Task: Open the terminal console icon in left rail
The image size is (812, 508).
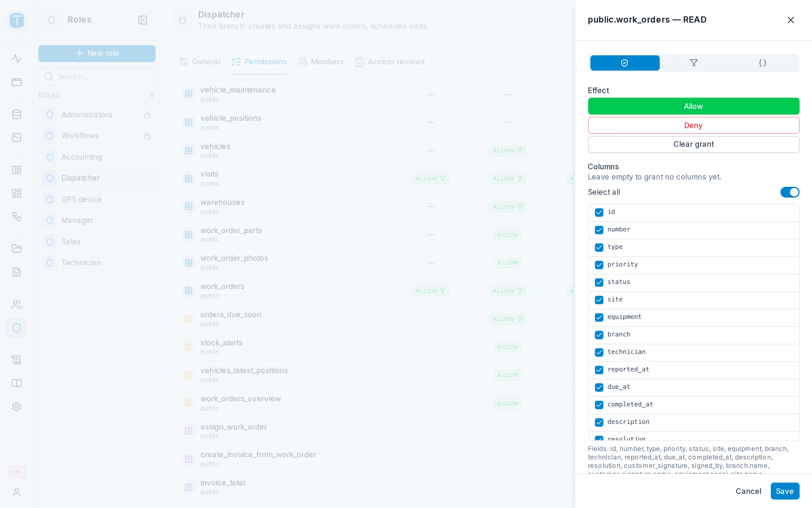Action: [x=16, y=137]
